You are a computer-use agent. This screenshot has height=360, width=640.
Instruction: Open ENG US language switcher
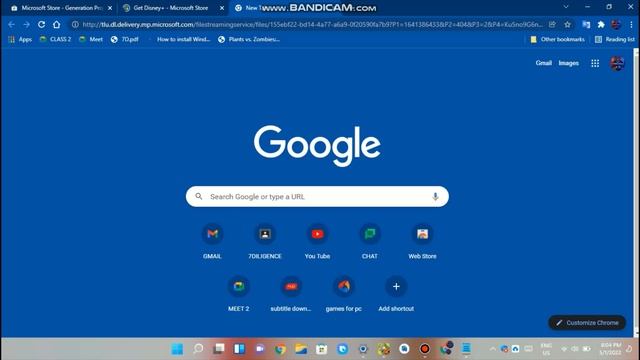click(x=546, y=349)
